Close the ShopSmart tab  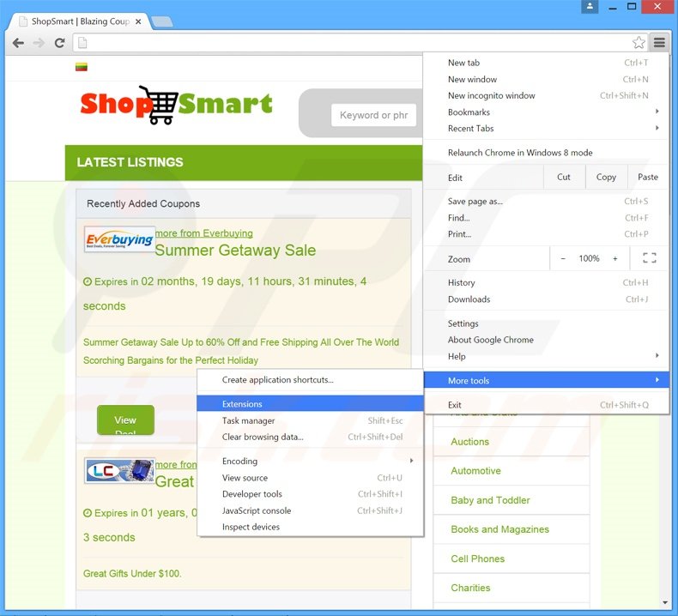click(x=138, y=21)
